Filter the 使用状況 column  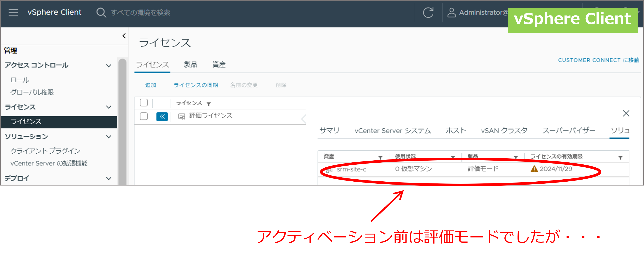click(453, 157)
